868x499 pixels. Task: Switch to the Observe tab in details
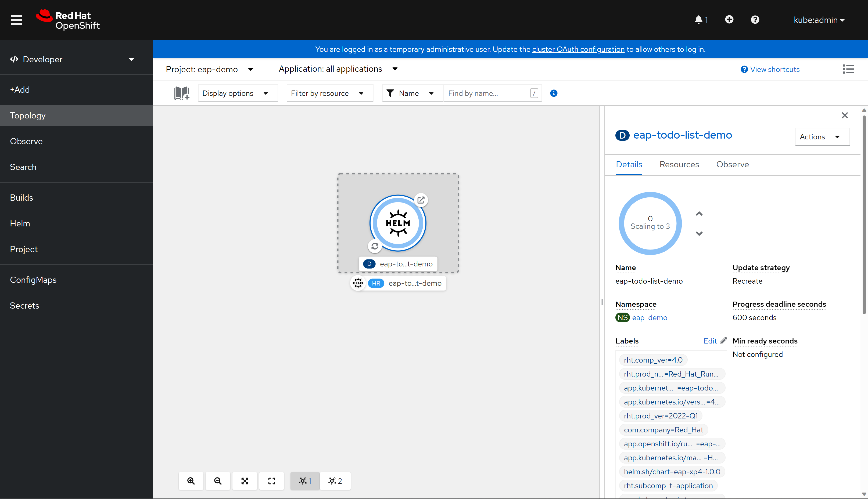tap(733, 164)
